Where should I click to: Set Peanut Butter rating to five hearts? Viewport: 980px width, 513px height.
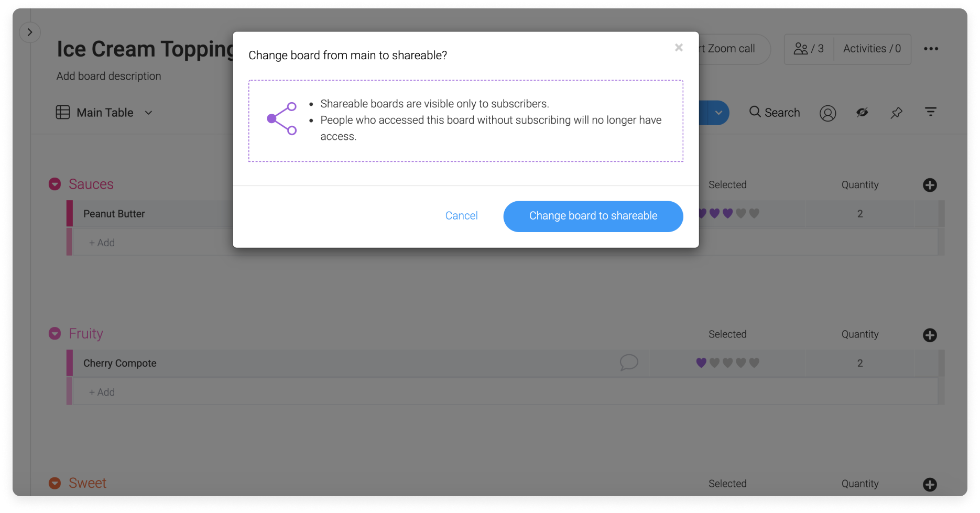754,213
